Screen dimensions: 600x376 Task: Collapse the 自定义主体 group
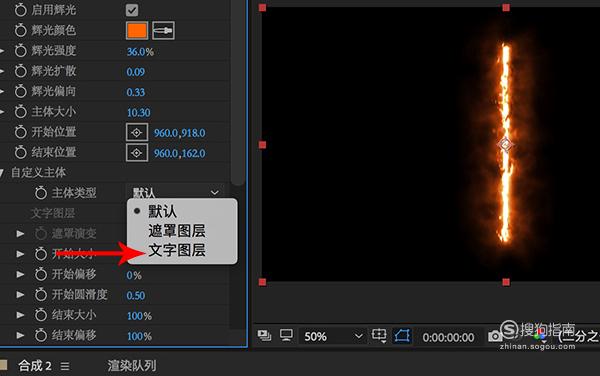tap(2, 173)
